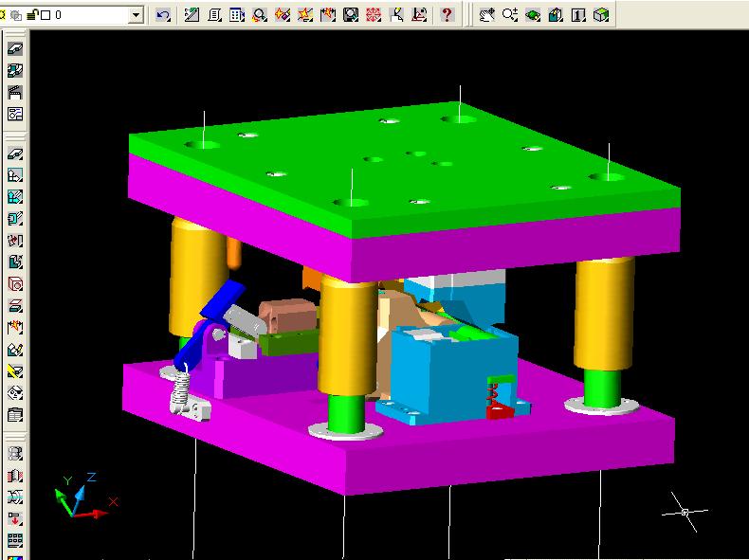Click the red triangle measuring icon

(419, 15)
